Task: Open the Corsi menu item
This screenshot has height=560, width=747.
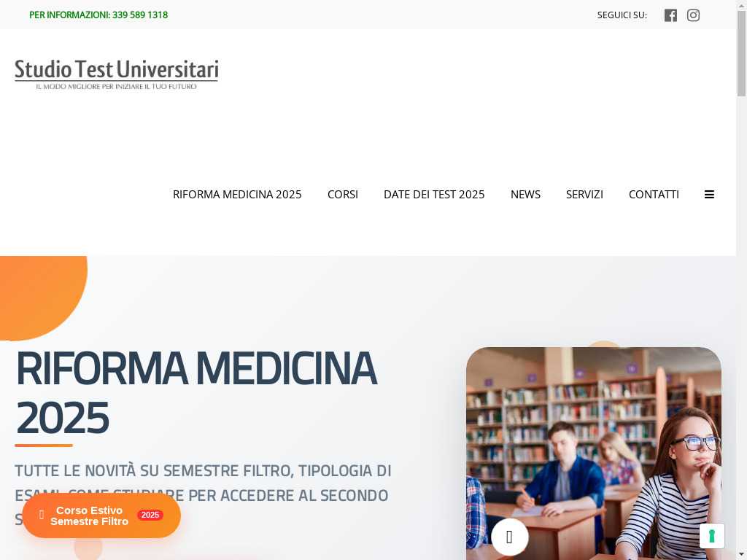Action: point(343,194)
